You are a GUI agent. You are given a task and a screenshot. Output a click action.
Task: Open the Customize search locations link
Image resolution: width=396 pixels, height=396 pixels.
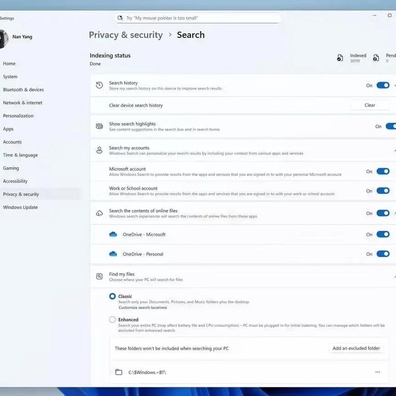[143, 308]
